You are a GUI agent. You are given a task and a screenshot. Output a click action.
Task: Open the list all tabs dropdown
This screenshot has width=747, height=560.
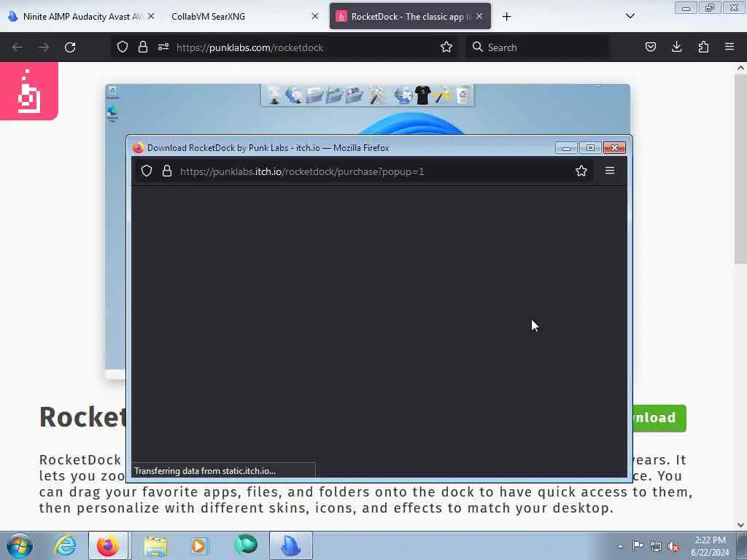tap(630, 16)
